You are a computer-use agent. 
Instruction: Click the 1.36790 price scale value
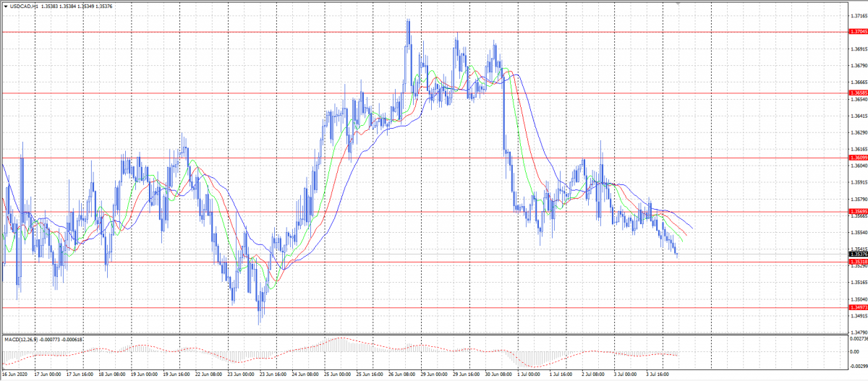pyautogui.click(x=859, y=66)
